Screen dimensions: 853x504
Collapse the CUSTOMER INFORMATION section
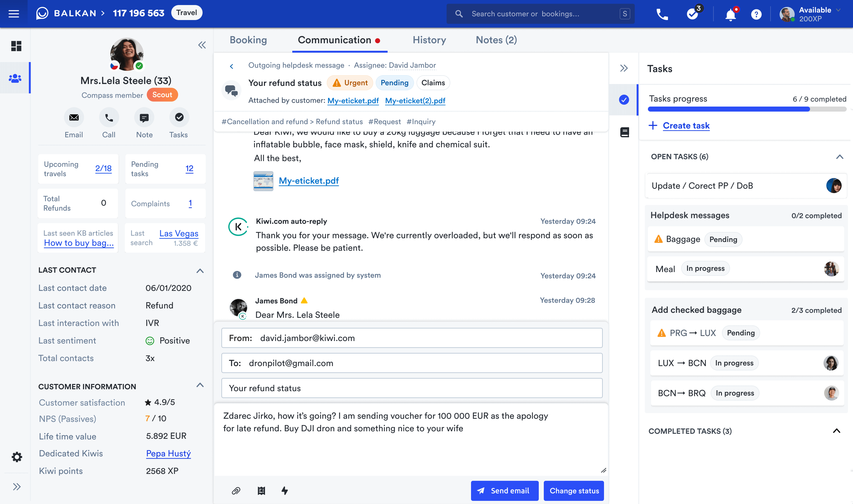point(200,385)
